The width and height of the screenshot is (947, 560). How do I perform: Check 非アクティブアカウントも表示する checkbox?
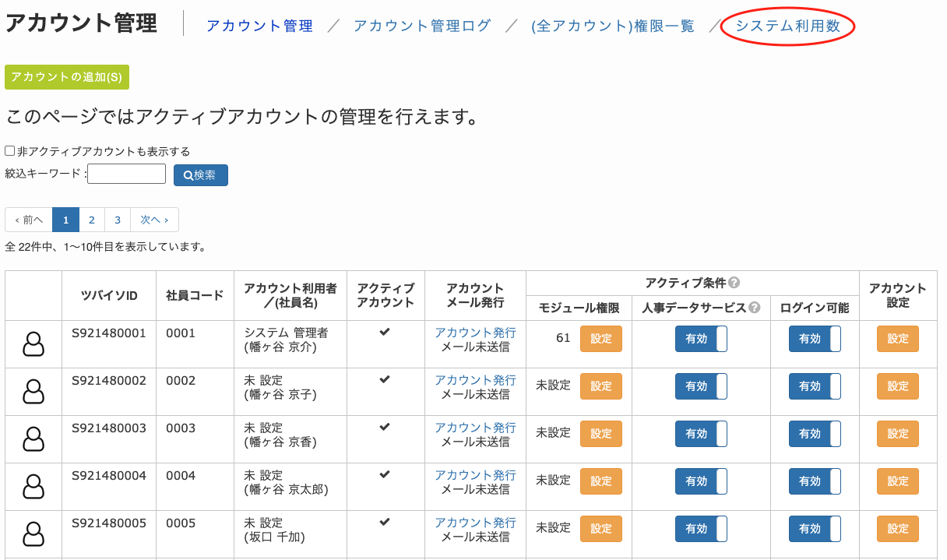tap(10, 151)
